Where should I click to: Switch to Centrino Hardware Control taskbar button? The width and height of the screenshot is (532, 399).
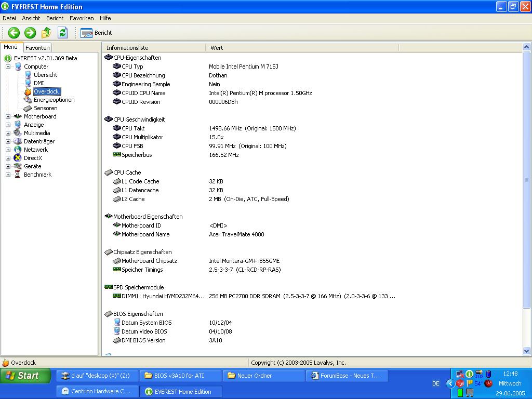[98, 392]
